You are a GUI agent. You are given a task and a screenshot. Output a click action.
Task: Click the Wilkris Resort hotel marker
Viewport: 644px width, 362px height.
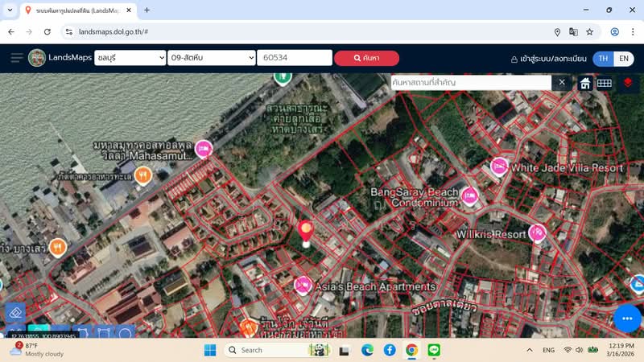(537, 233)
